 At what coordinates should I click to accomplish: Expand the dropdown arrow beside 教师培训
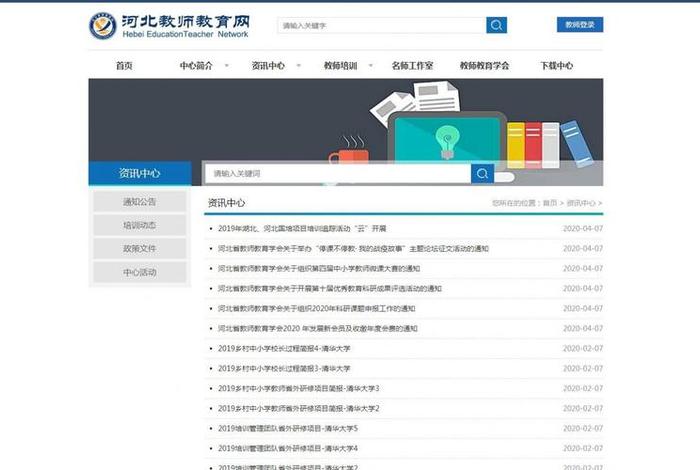tap(371, 66)
